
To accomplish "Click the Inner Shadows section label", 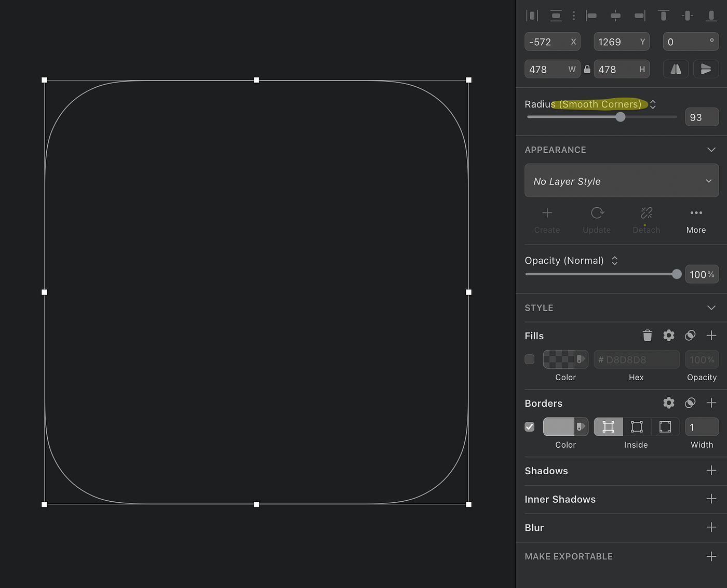I will 560,500.
